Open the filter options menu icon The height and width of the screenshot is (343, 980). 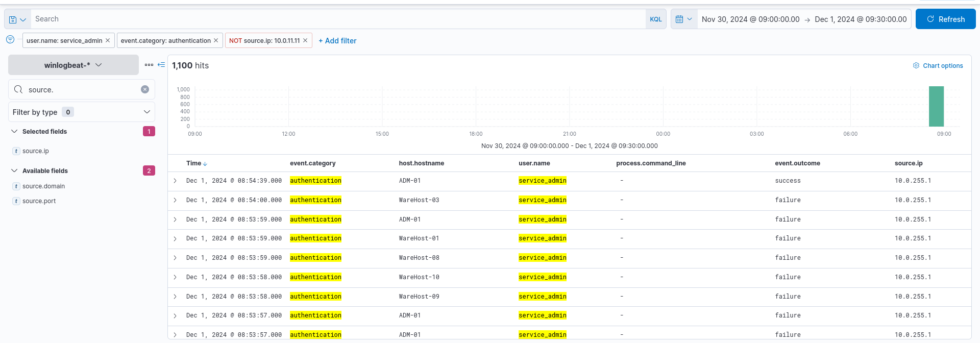pyautogui.click(x=10, y=39)
